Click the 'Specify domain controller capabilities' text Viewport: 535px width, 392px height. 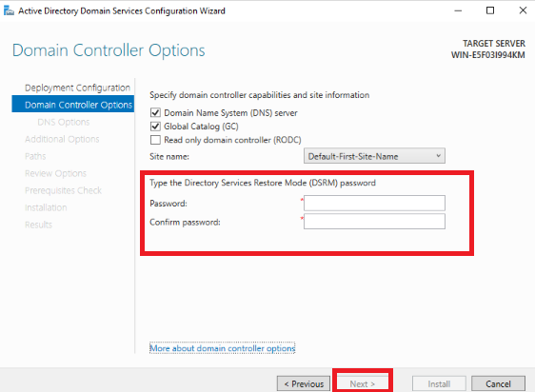click(x=259, y=95)
